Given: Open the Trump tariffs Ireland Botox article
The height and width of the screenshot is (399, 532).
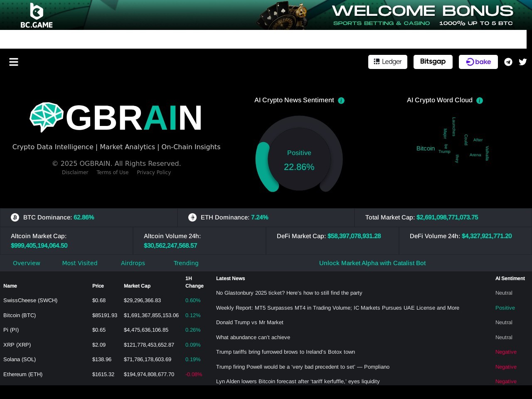Looking at the screenshot, I should pyautogui.click(x=286, y=352).
